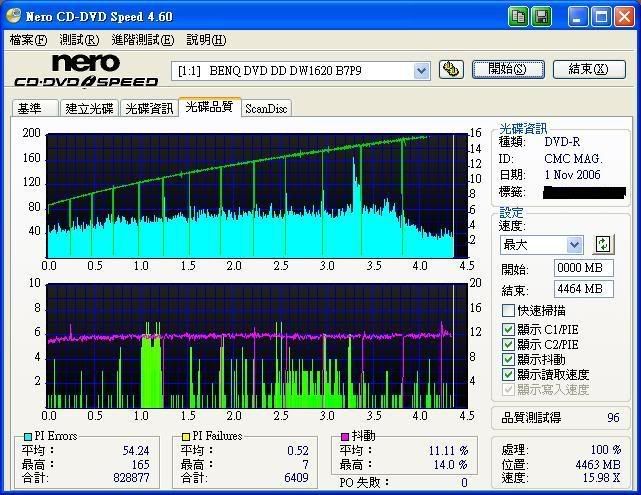Click the PI Errors average 54.24
This screenshot has width=641, height=495.
136,450
